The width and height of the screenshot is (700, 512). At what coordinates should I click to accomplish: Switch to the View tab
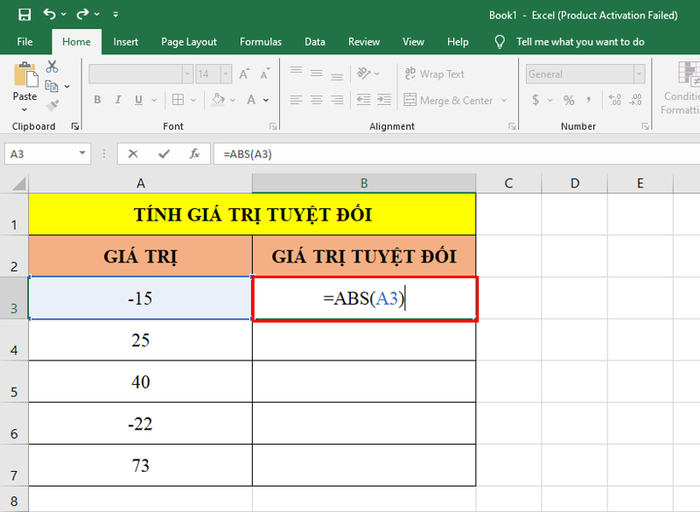pyautogui.click(x=413, y=42)
